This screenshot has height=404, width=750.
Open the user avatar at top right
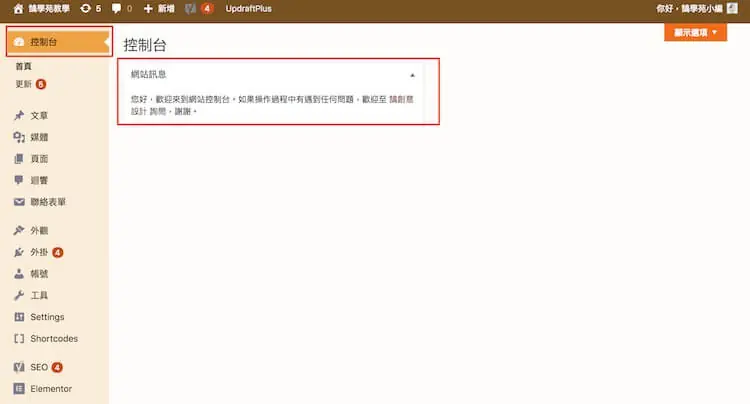tap(732, 8)
